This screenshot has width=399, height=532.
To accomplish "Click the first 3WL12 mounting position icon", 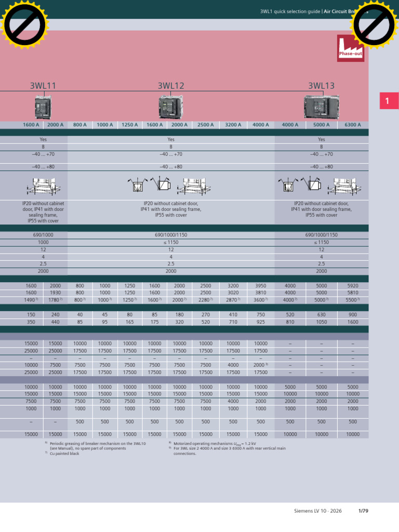I will 137,185.
